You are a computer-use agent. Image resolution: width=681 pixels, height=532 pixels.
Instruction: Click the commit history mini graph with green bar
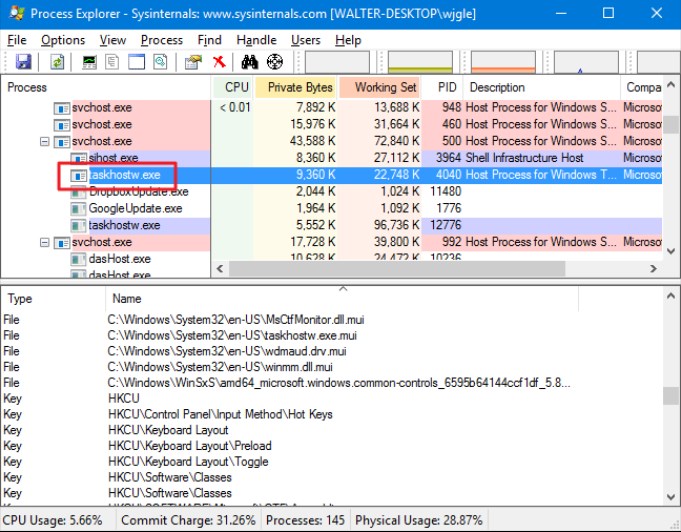(x=420, y=62)
